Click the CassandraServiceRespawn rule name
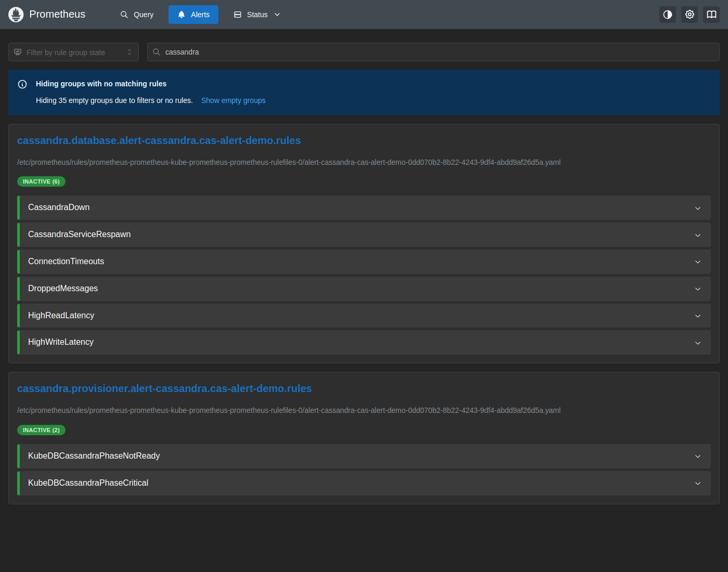728x572 pixels. [x=80, y=235]
